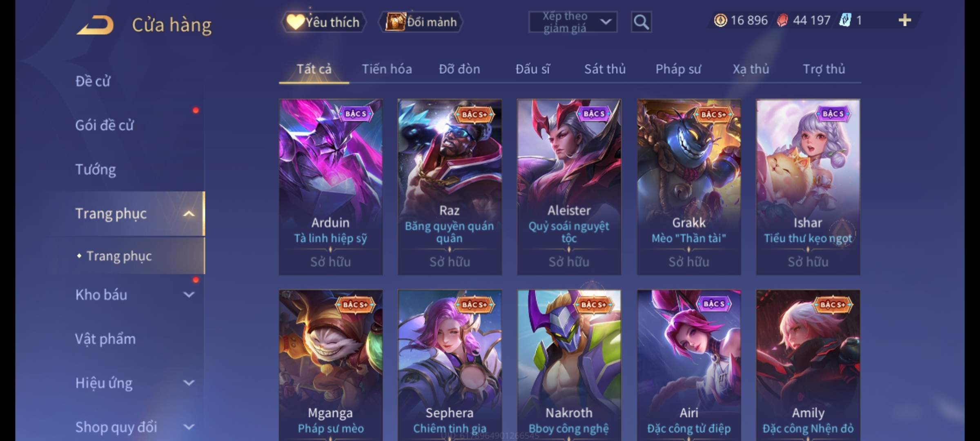Screen dimensions: 980x441
Task: Expand the Hiệu ứng sidebar section
Action: (x=189, y=383)
